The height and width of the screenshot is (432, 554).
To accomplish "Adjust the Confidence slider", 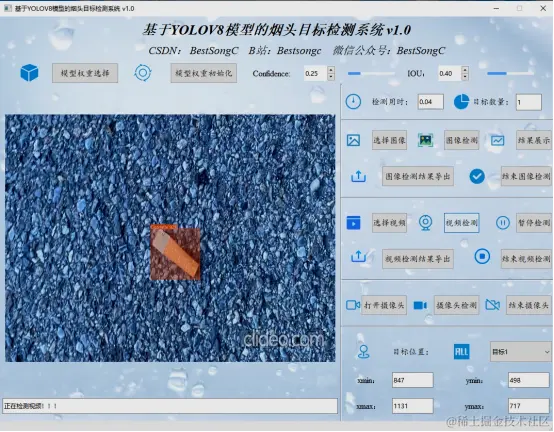I will tap(371, 73).
